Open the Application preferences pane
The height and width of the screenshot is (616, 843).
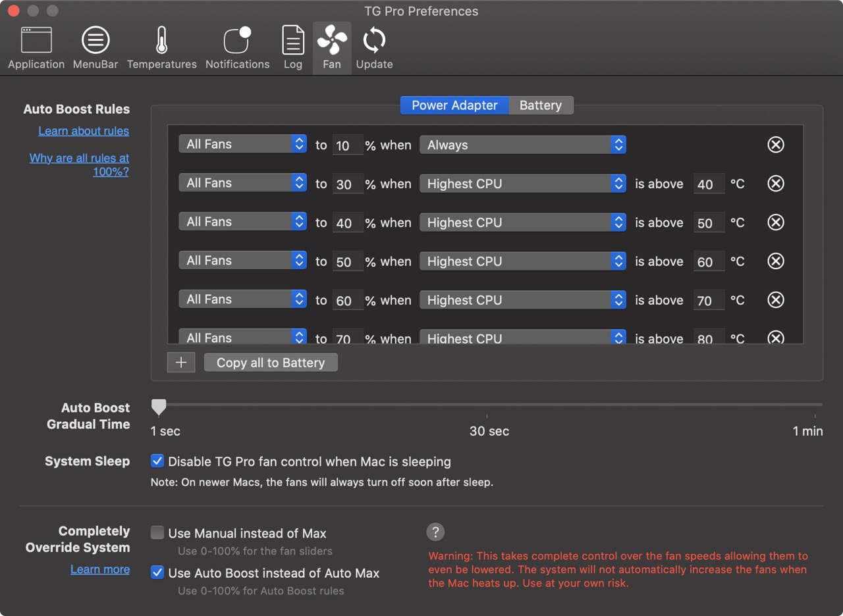tap(36, 47)
